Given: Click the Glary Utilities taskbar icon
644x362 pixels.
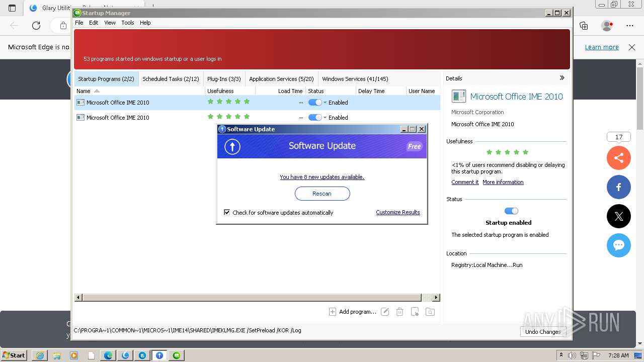Looking at the screenshot, I should click(x=125, y=355).
